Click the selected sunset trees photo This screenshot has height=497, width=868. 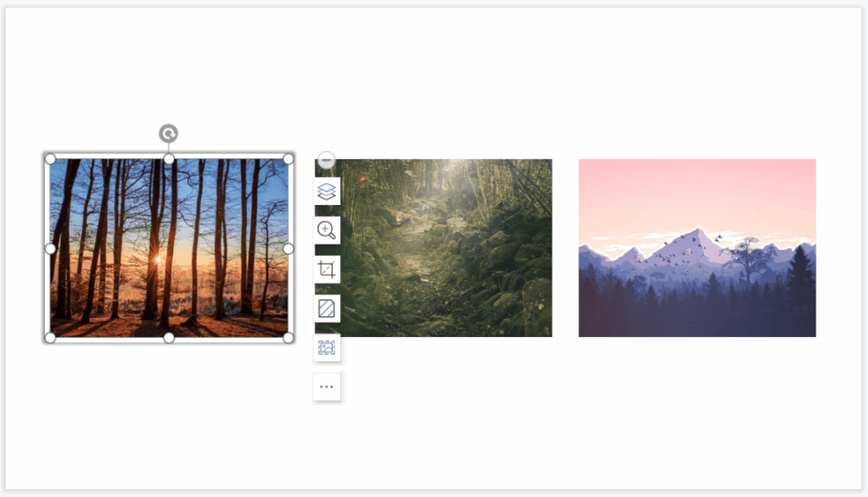point(169,248)
